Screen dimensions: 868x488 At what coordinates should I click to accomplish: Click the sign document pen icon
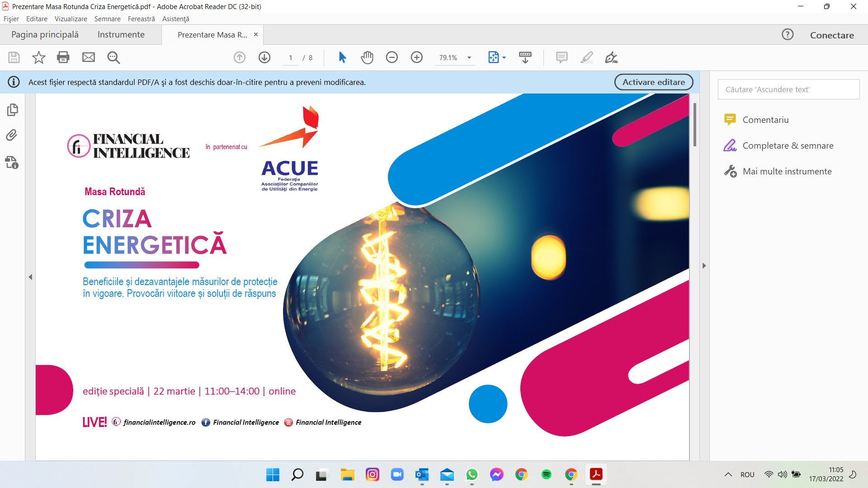coord(611,57)
